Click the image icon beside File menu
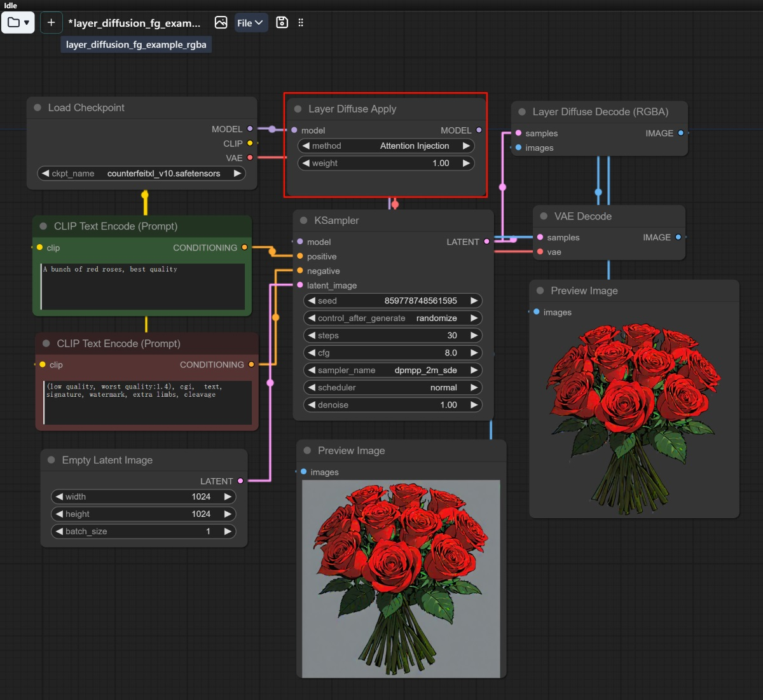 point(221,23)
